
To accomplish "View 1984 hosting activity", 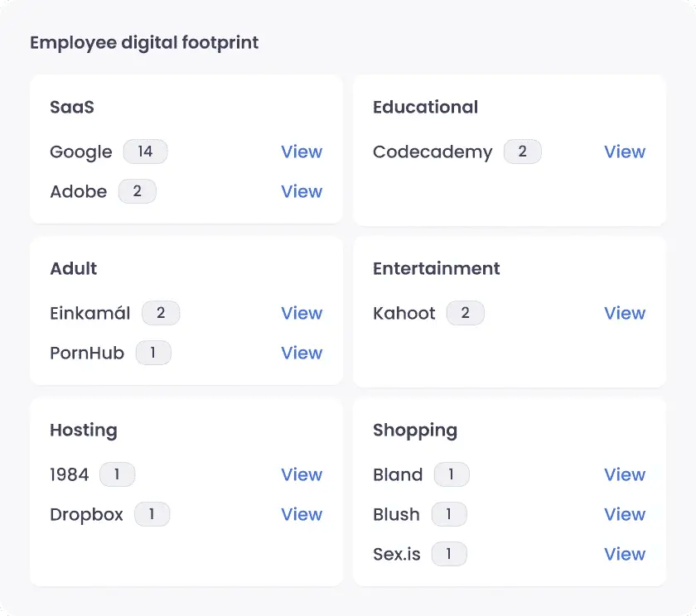I will 301,474.
